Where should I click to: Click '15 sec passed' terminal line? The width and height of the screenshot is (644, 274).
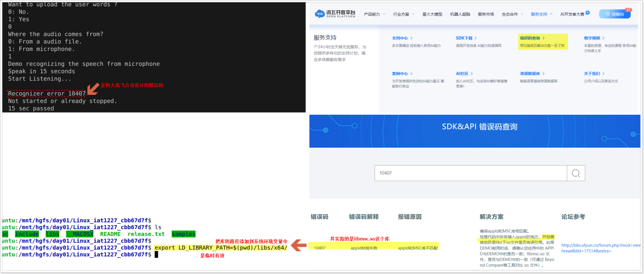pos(31,109)
